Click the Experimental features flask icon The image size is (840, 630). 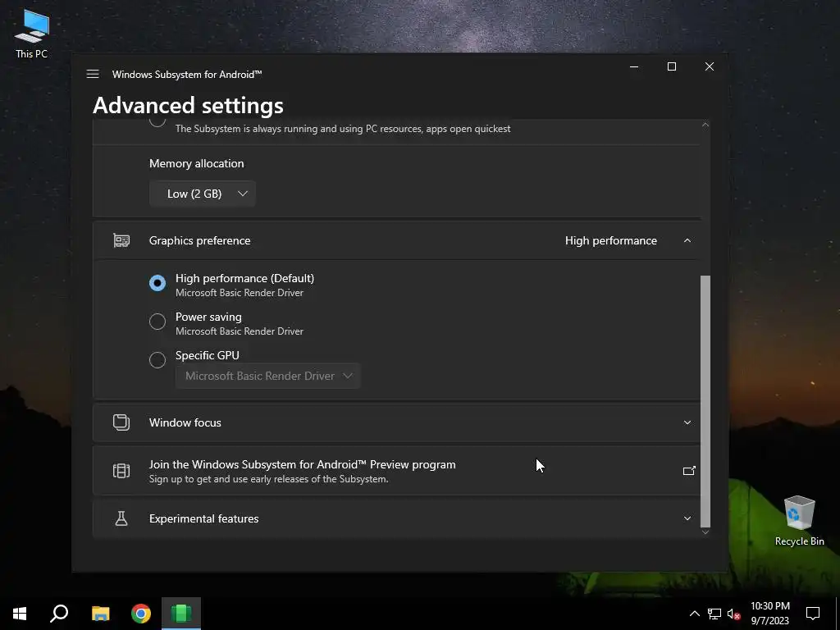[121, 518]
